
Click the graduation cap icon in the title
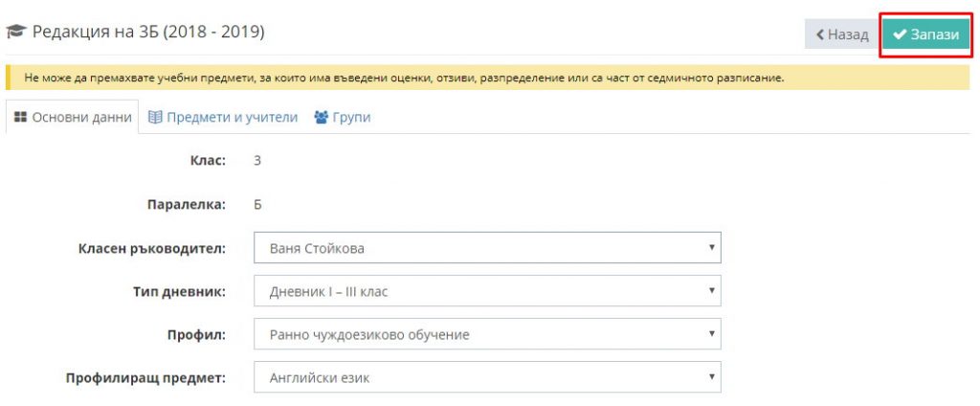tap(16, 32)
